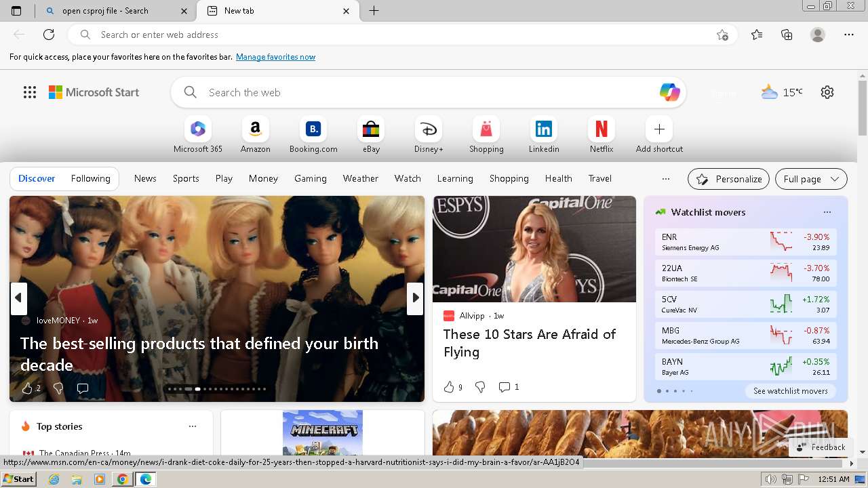Open Watchlist movers options ellipsis
Image resolution: width=868 pixels, height=488 pixels.
827,212
